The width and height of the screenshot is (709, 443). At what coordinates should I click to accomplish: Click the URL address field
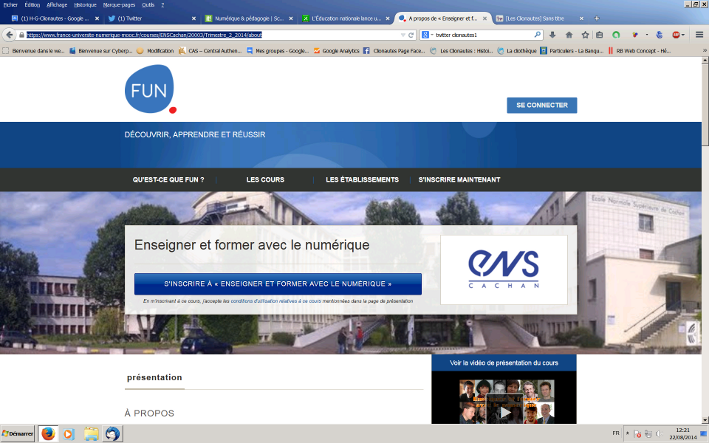[213, 35]
